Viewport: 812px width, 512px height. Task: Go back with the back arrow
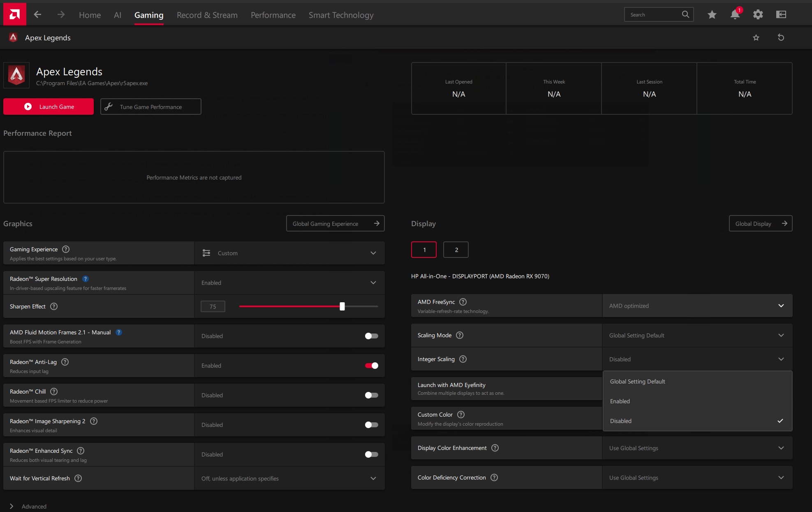(x=37, y=15)
